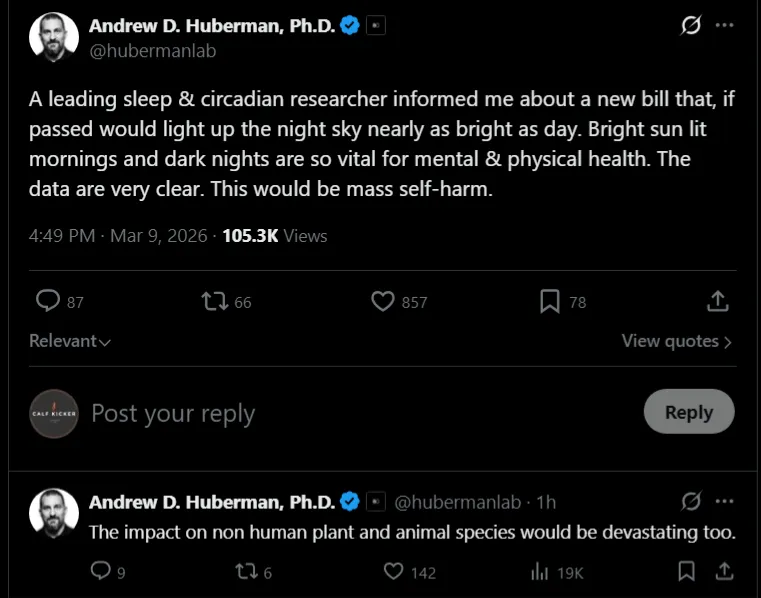Like the main tweet with heart icon
This screenshot has width=761, height=598.
(382, 301)
